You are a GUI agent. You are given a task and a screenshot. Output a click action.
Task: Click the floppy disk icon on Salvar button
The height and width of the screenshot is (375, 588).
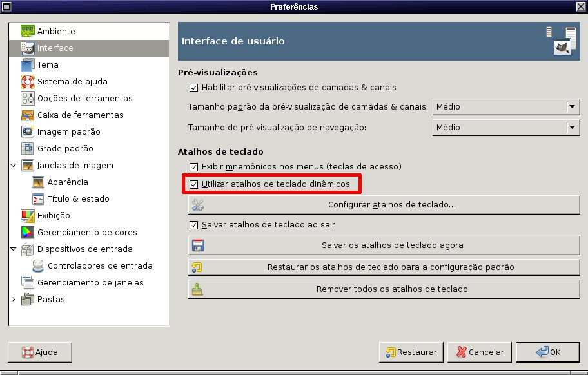[x=198, y=245]
